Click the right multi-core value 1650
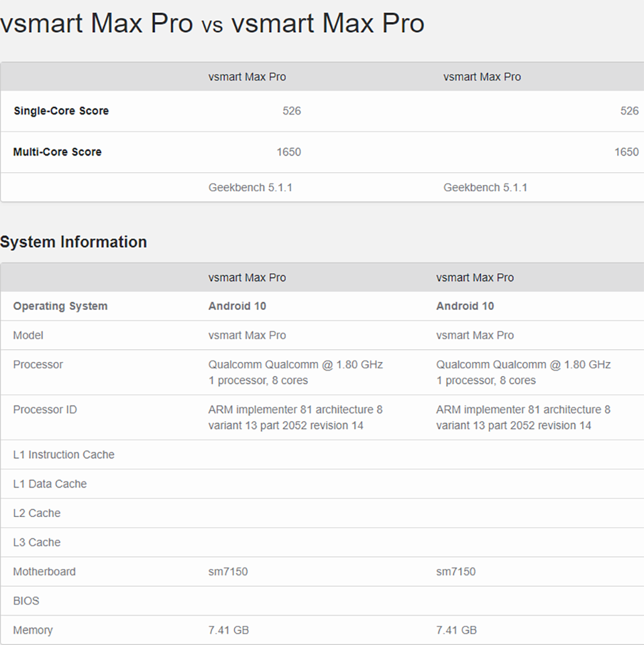The height and width of the screenshot is (645, 644). [x=627, y=152]
